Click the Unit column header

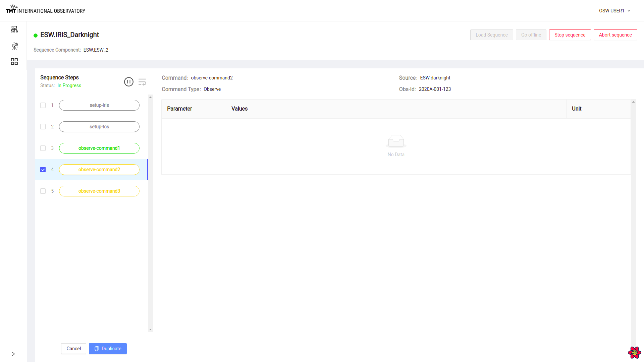598,109
